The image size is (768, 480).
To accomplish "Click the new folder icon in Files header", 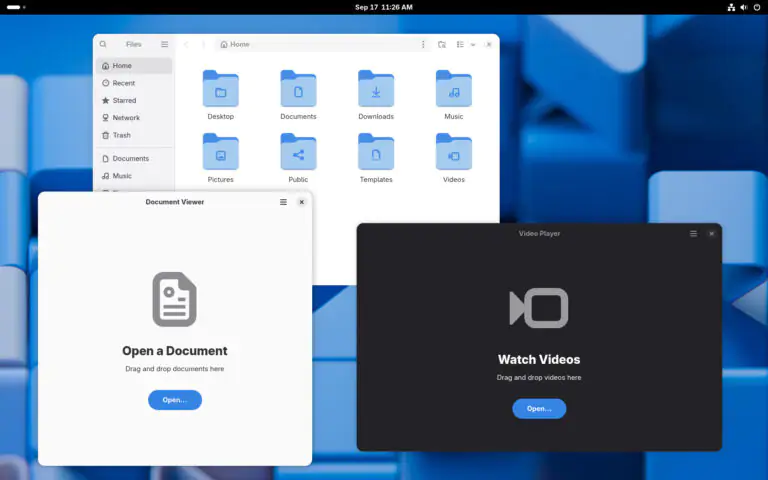I will [x=442, y=44].
